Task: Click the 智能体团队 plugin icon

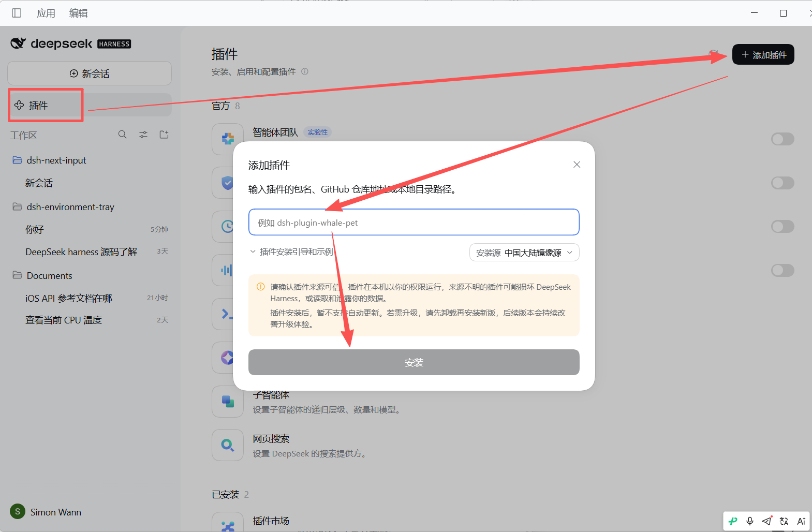Action: [x=228, y=139]
